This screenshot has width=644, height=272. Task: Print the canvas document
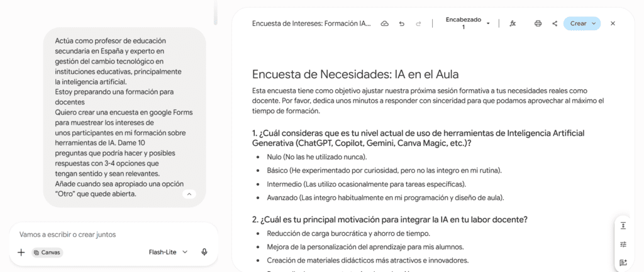(x=538, y=24)
